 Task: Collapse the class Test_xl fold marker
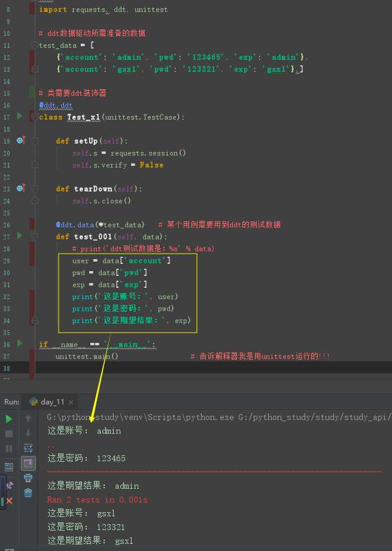pos(35,117)
